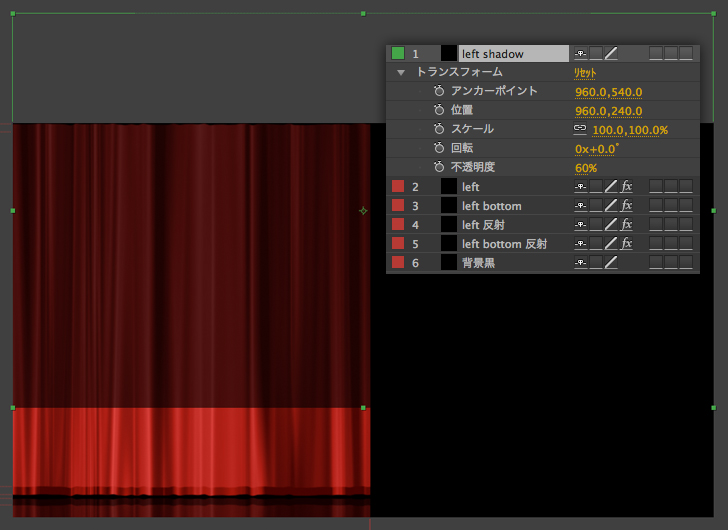Screen dimensions: 728x530
Task: Click the 位置 value 960.0,240.0
Action: point(608,111)
